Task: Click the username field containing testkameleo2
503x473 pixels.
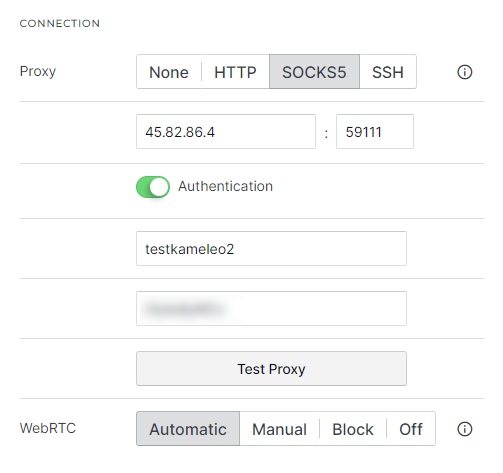Action: click(x=271, y=249)
